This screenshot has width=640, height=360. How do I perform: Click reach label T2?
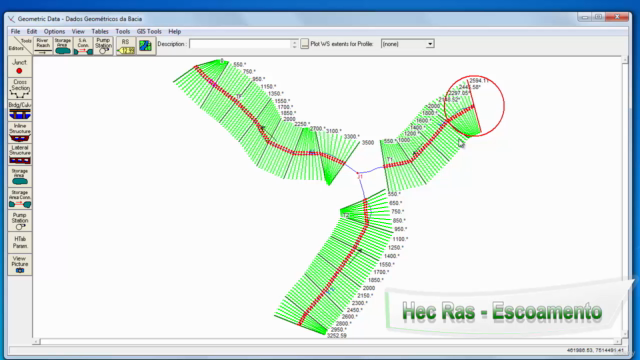(x=346, y=215)
